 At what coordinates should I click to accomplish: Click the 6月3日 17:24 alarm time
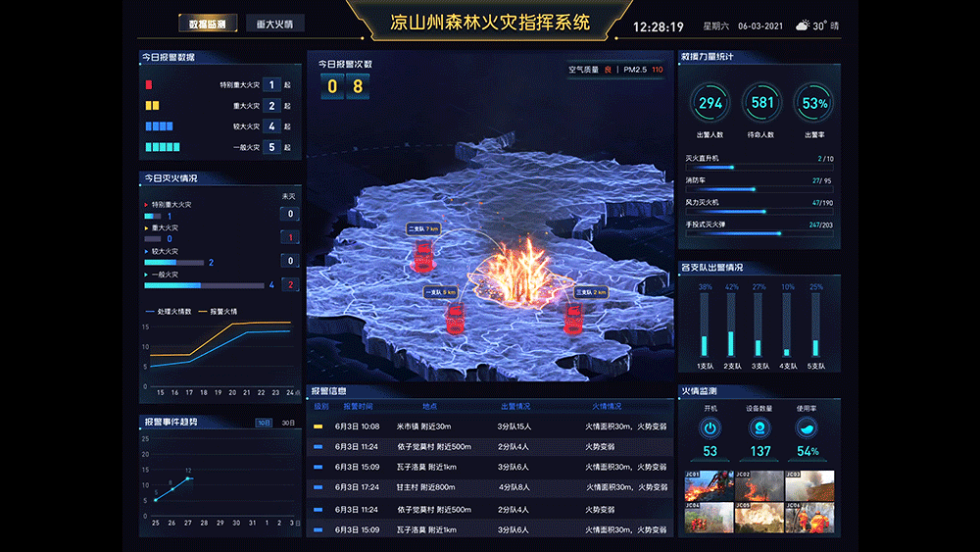coord(357,487)
